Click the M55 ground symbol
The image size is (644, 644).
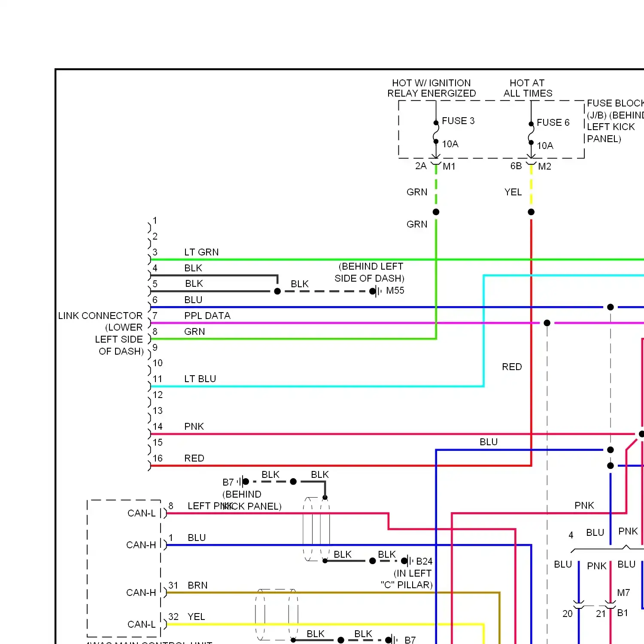pos(376,292)
